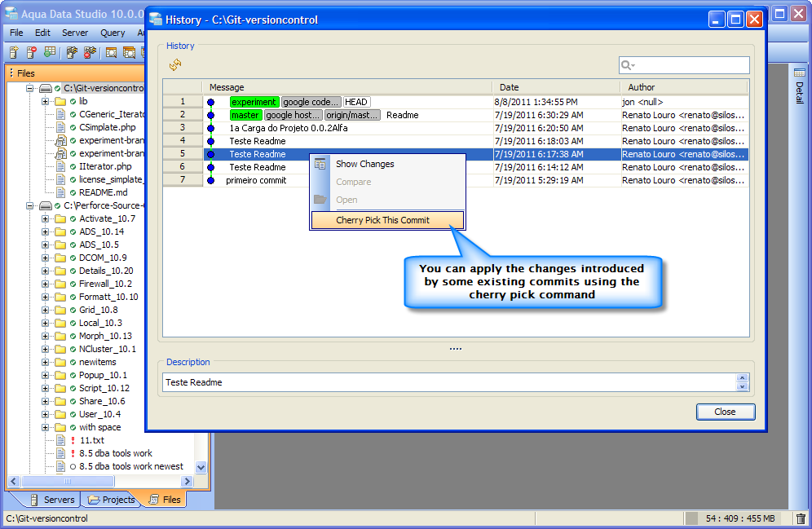Click the Files panel horizontal scrollbar thumb
Viewport: 812px width, 529px height.
[68, 482]
